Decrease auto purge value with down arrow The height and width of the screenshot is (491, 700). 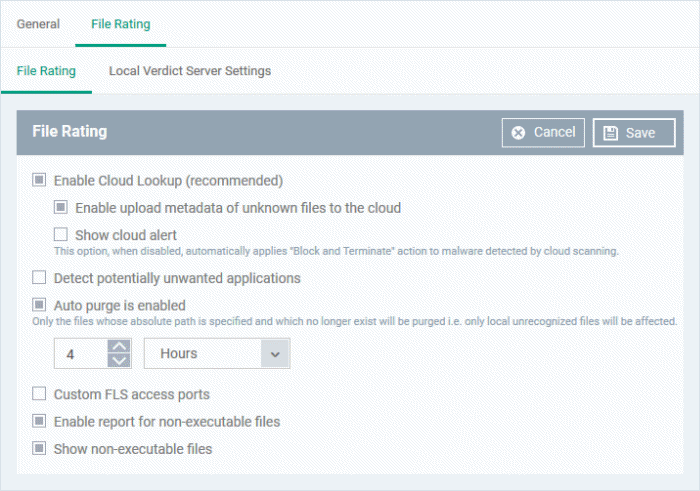tap(119, 361)
